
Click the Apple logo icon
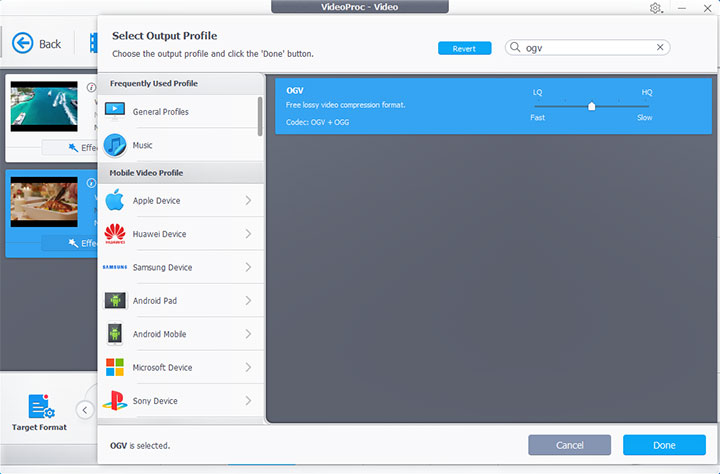point(115,200)
